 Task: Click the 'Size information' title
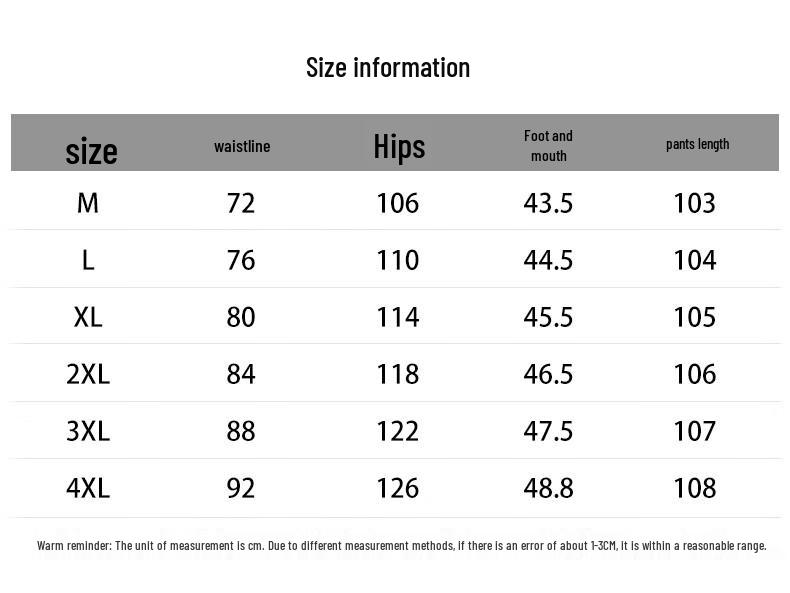[388, 68]
